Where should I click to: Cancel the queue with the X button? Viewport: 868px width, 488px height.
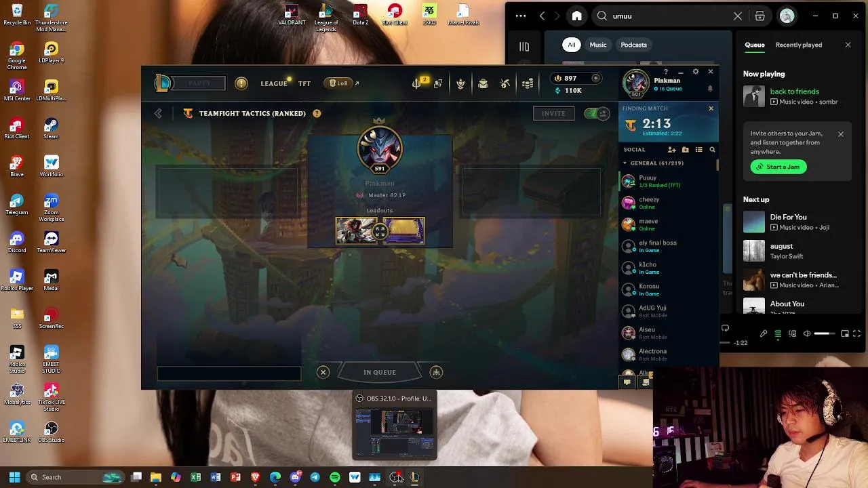point(323,372)
